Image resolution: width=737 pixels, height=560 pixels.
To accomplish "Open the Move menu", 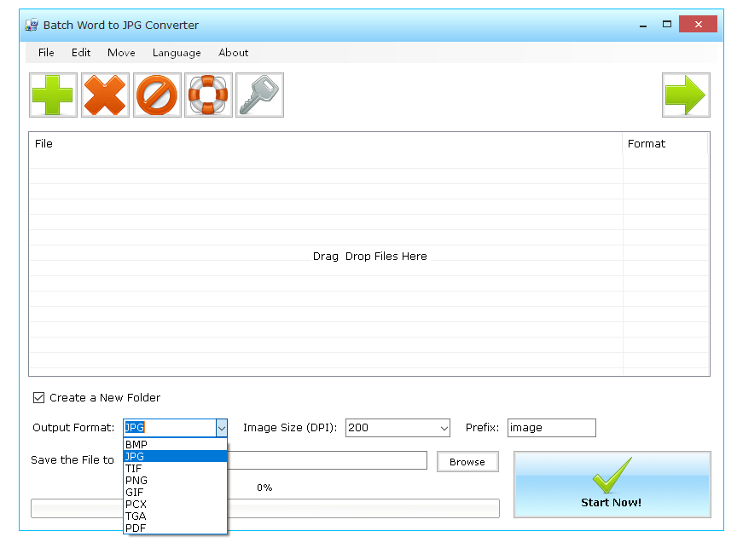I will [121, 53].
